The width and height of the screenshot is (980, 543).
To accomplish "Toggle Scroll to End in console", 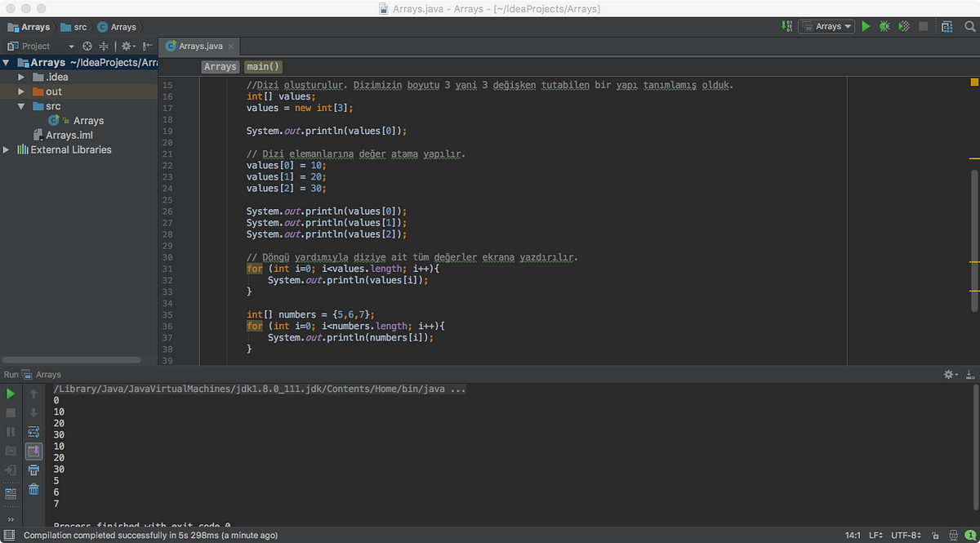I will pyautogui.click(x=33, y=451).
